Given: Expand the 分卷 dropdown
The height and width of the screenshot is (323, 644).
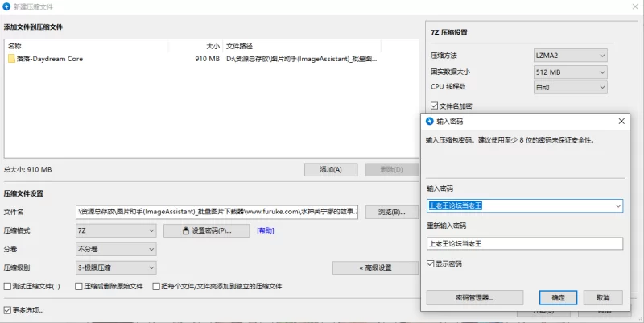Looking at the screenshot, I should pyautogui.click(x=115, y=249).
